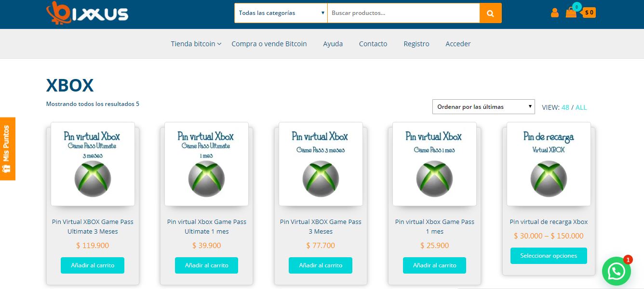Screen dimensions: 644x289
Task: Set view to 48 products
Action: (x=565, y=107)
